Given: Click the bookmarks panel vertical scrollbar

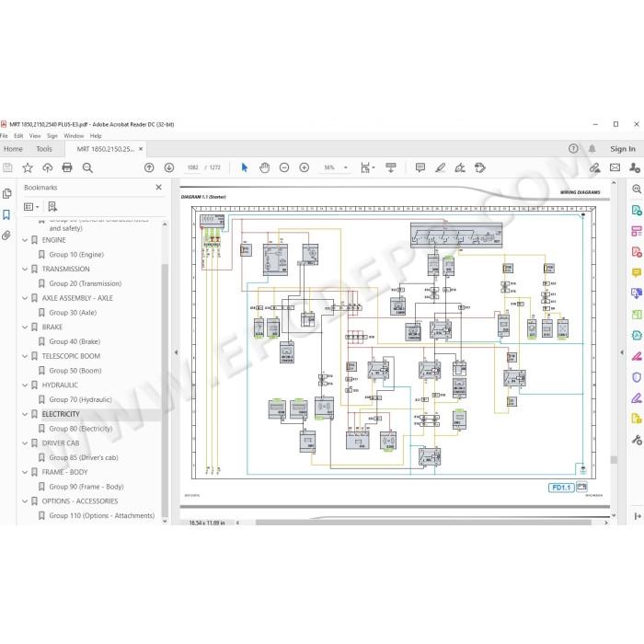Looking at the screenshot, I should (x=165, y=392).
